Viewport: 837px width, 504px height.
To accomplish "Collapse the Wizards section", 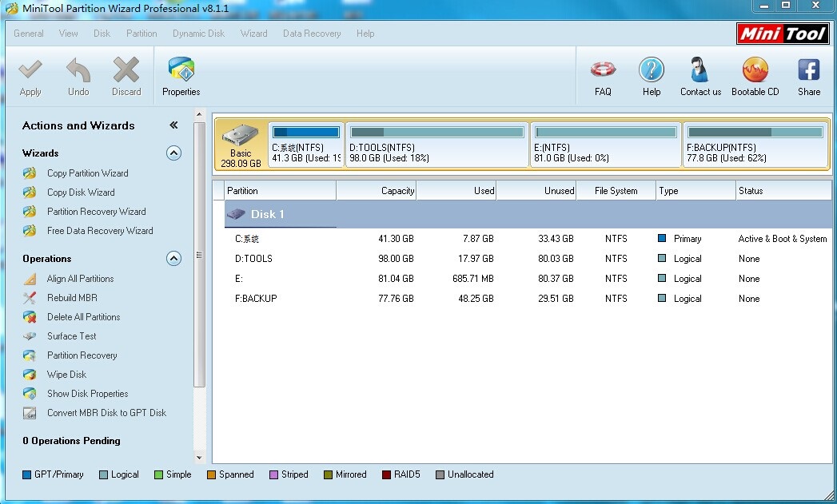I will click(x=173, y=153).
